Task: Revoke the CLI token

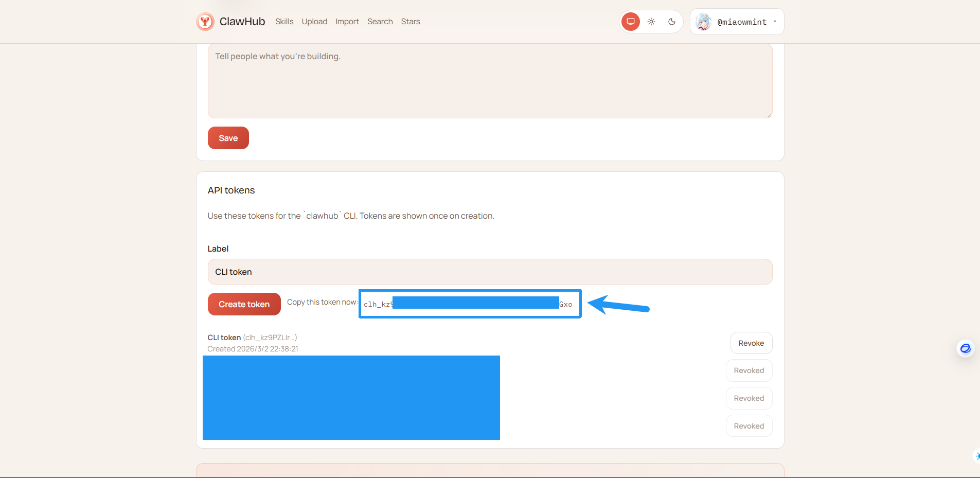Action: [x=751, y=343]
